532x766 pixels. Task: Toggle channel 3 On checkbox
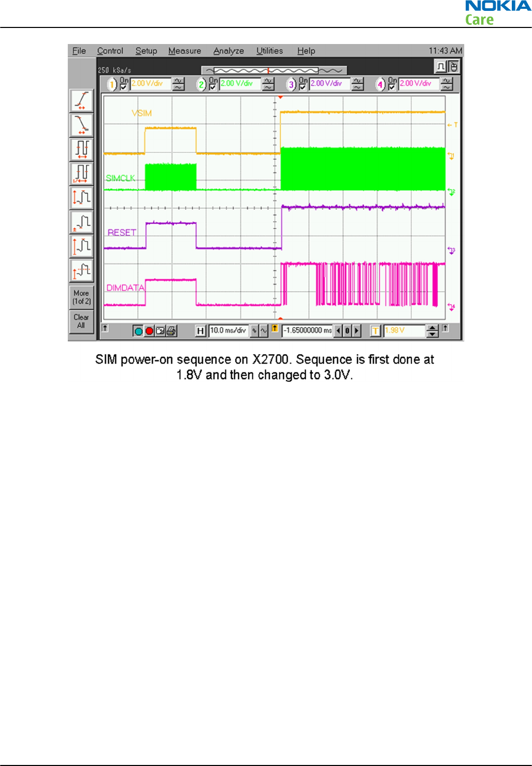[x=303, y=87]
